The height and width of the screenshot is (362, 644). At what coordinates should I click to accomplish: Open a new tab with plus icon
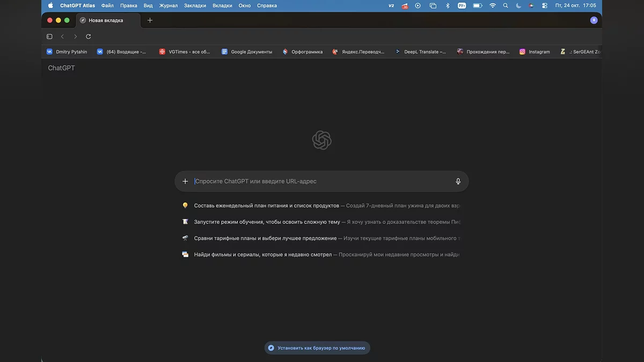[150, 20]
